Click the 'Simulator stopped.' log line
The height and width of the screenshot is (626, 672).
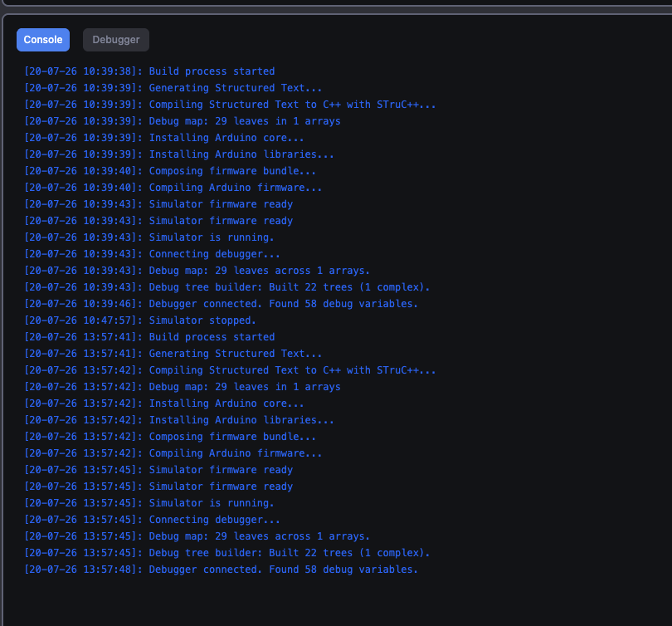(140, 320)
